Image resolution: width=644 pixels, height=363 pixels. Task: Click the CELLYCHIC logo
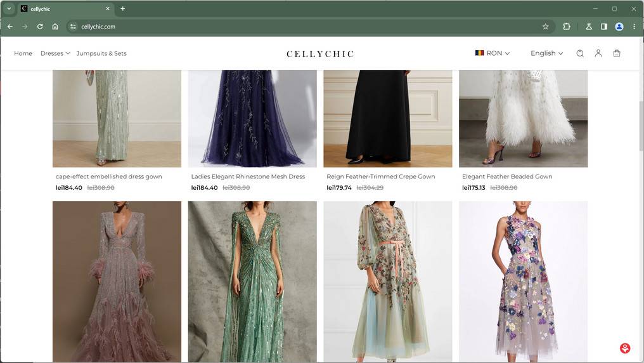(320, 54)
